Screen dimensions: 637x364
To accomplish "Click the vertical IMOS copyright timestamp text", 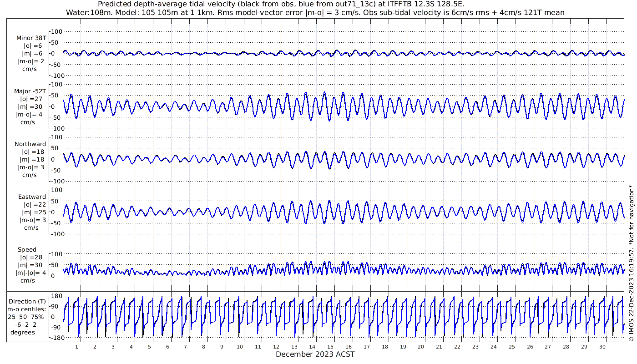I will point(631,263).
